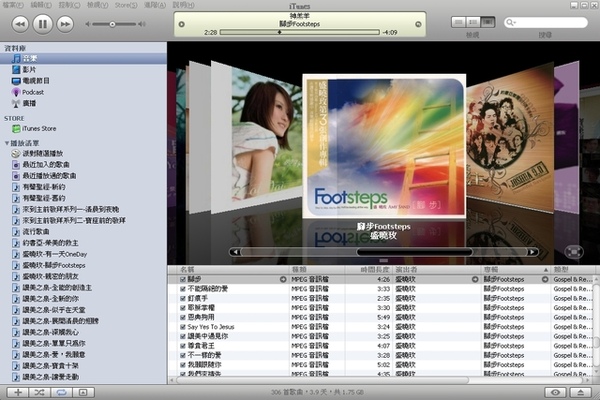Click the Cover Flow scrollbar thumb
This screenshot has height=400, width=600.
click(414, 252)
